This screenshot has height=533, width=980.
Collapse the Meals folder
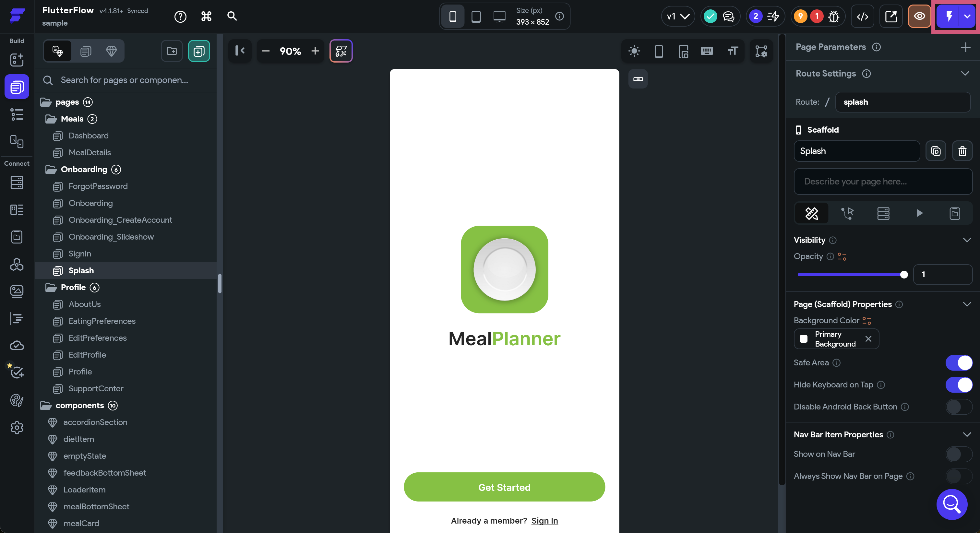pyautogui.click(x=51, y=119)
